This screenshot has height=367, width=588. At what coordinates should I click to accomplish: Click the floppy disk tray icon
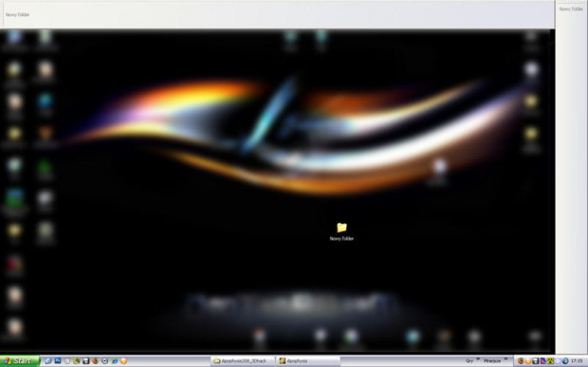536,361
